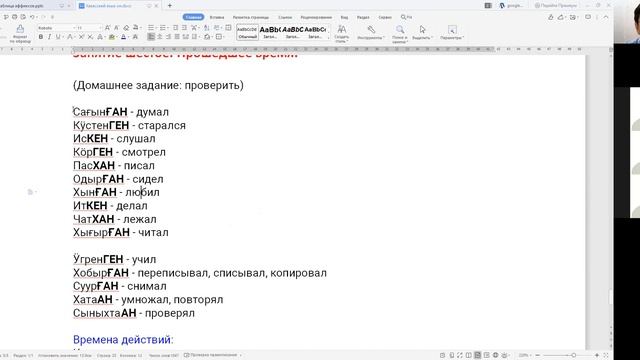Open the Выделить dropdown
Image resolution: width=640 pixels, height=360 pixels.
point(422,33)
